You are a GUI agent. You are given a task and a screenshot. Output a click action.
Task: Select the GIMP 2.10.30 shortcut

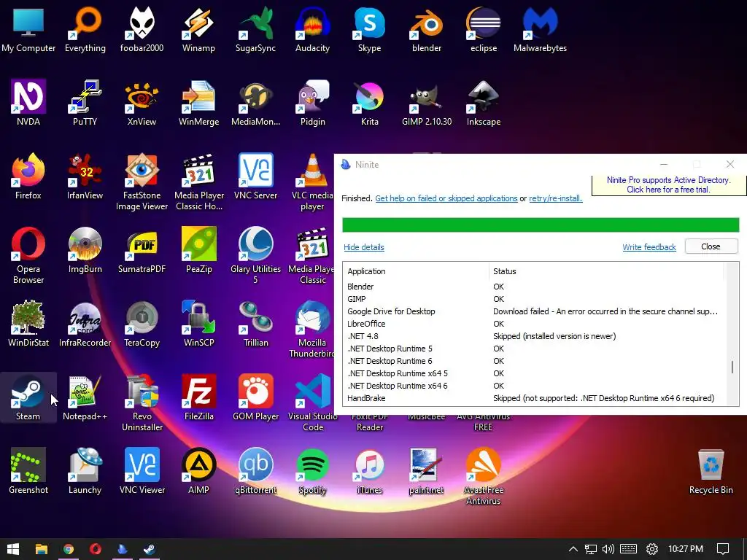426,104
